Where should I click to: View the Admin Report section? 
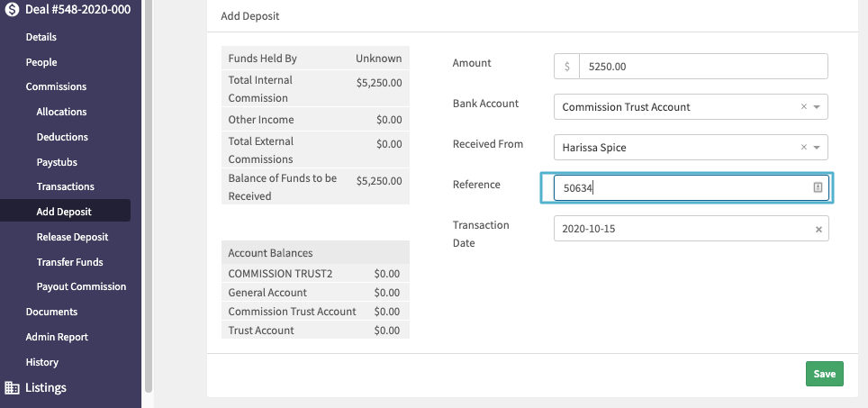tap(57, 337)
